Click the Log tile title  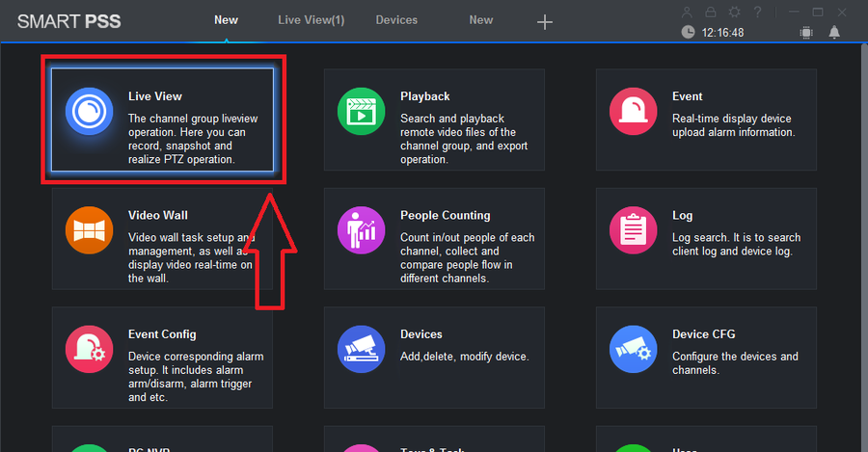[x=682, y=216]
